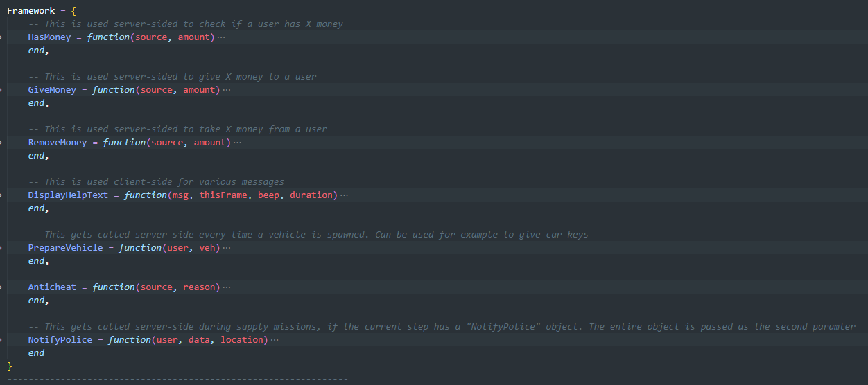Click the Framework table name

pos(31,11)
